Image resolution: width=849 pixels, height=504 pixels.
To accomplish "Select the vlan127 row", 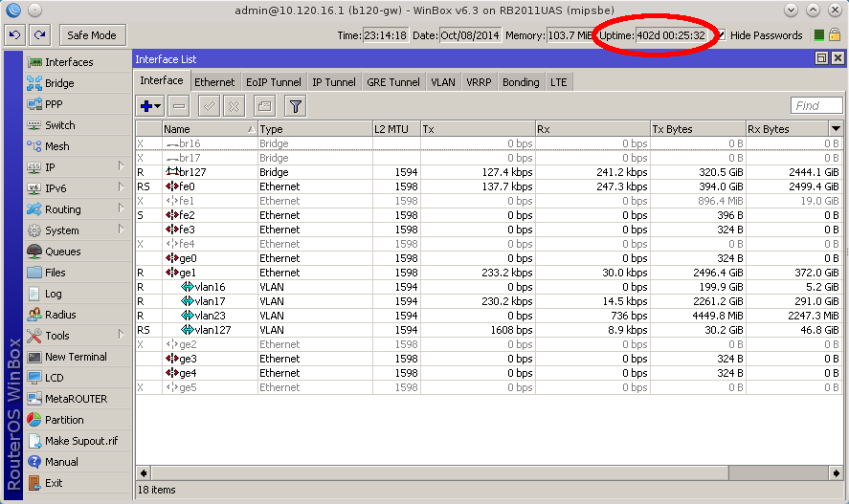I will 489,330.
